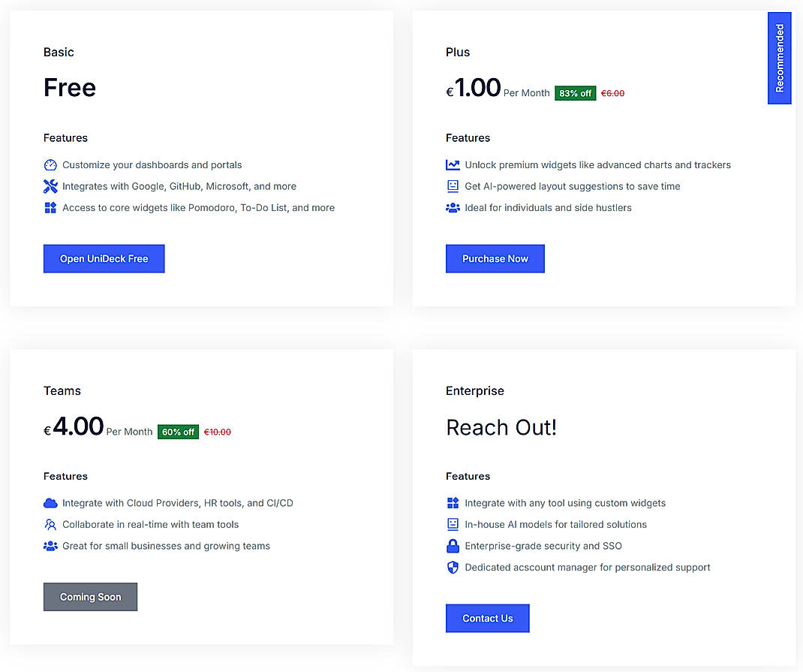Click the Open UniDeck Free button

tap(104, 258)
